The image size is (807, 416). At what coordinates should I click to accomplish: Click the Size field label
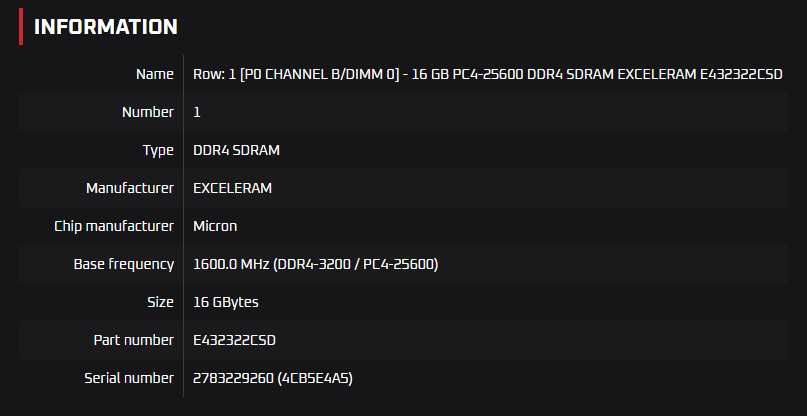point(160,302)
